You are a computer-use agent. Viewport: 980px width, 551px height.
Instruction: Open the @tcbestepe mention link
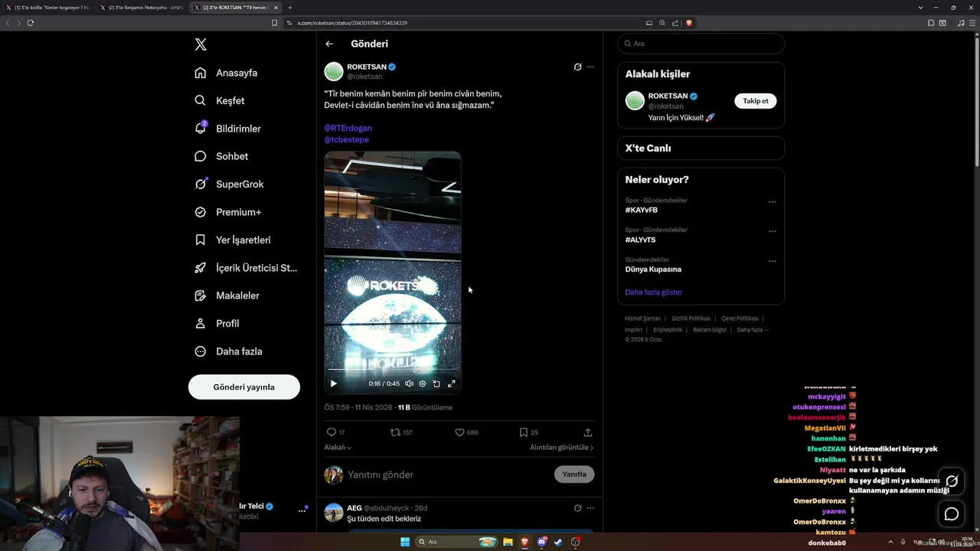click(x=346, y=139)
